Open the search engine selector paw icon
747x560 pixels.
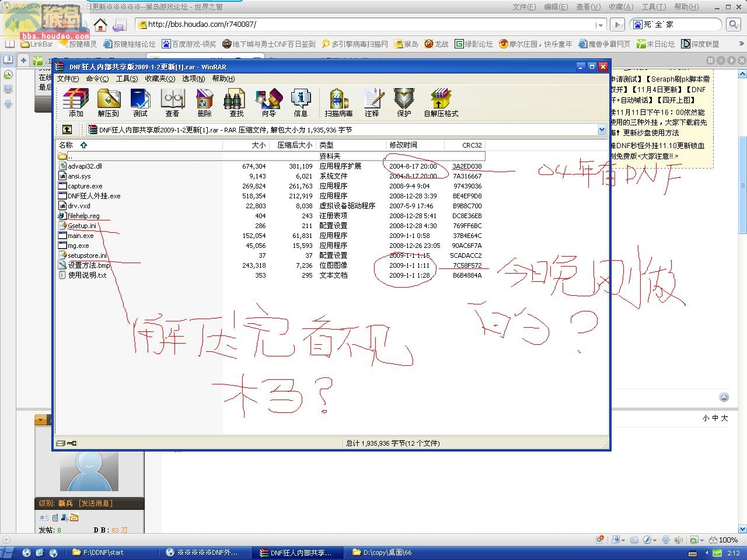click(638, 24)
